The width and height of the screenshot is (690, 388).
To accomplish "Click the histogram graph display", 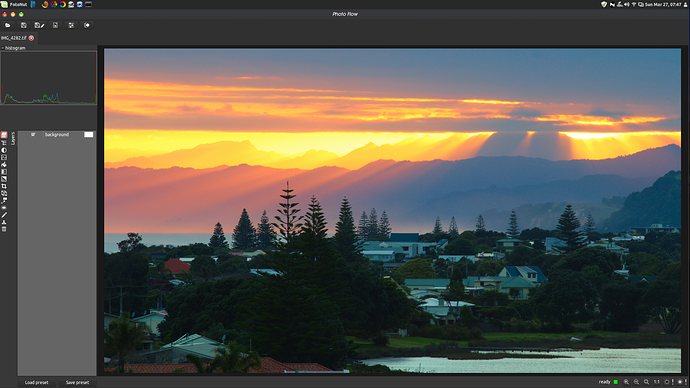I will coord(48,78).
